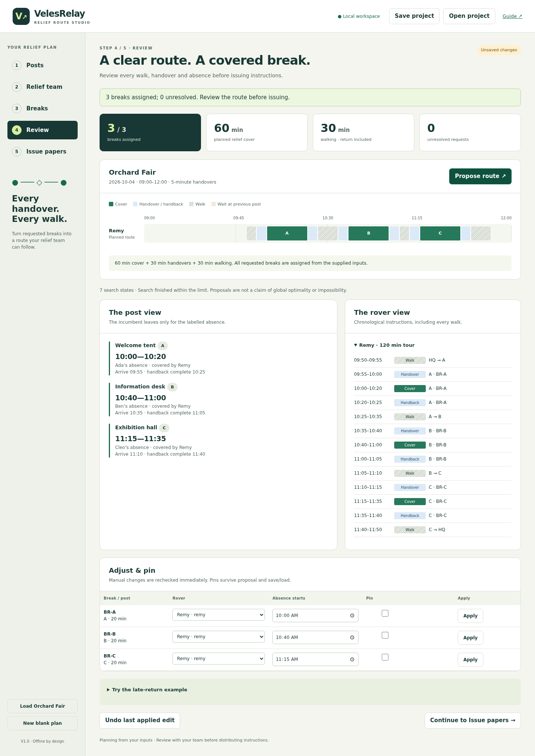Screen dimensions: 535x756
Task: Click the Propose route button
Action: click(480, 176)
